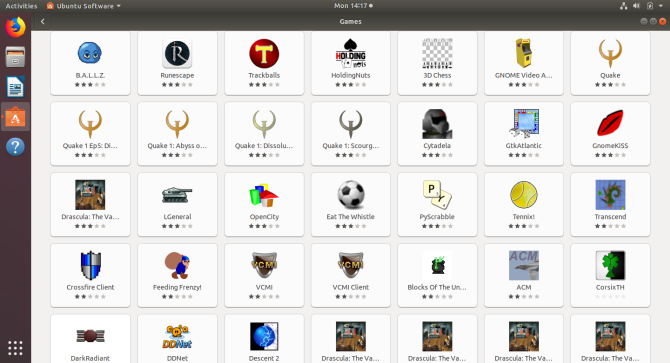Go back using header back arrow

(x=42, y=21)
